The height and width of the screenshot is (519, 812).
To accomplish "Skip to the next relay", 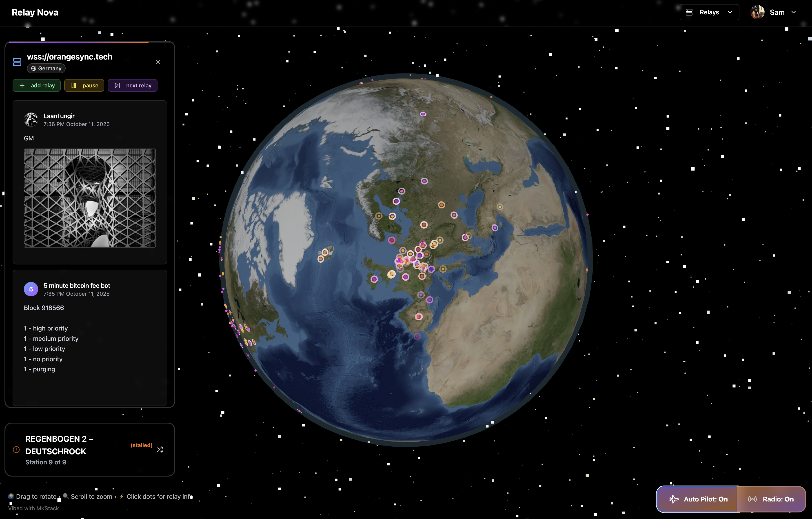I will [133, 85].
